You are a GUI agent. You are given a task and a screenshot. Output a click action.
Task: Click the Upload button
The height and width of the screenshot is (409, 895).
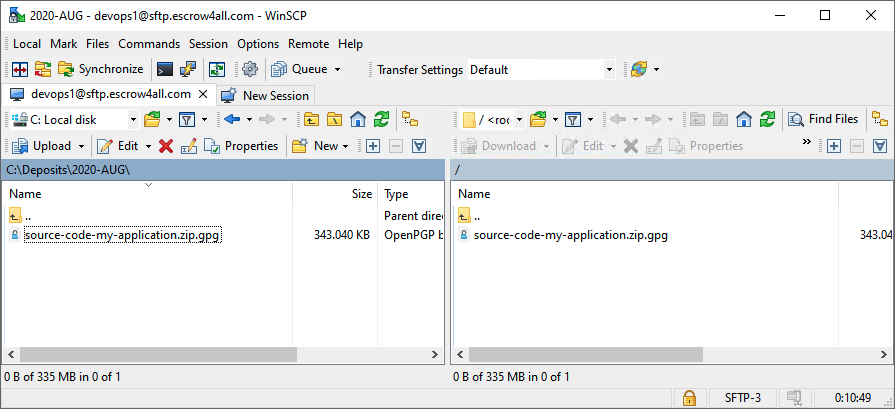tap(41, 146)
